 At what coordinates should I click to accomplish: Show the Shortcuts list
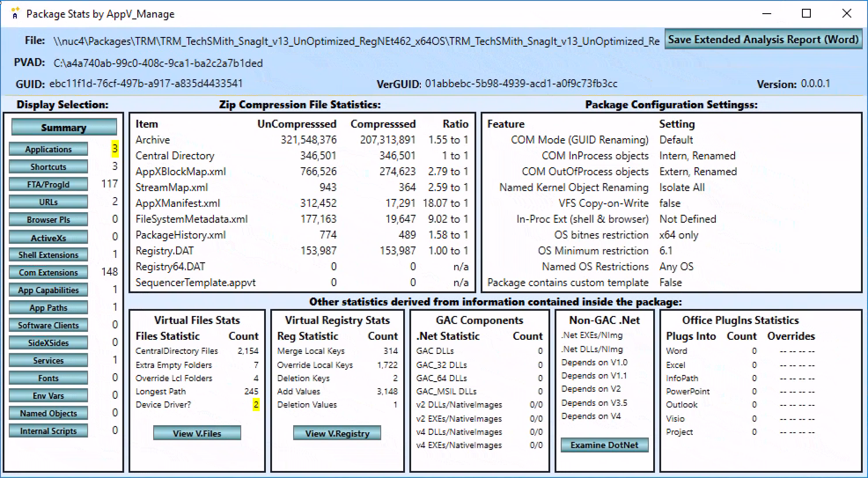tap(48, 167)
